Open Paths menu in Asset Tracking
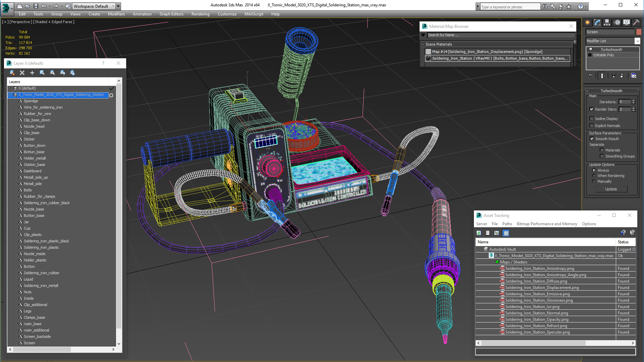Screen dimensions: 644x362 coord(507,224)
